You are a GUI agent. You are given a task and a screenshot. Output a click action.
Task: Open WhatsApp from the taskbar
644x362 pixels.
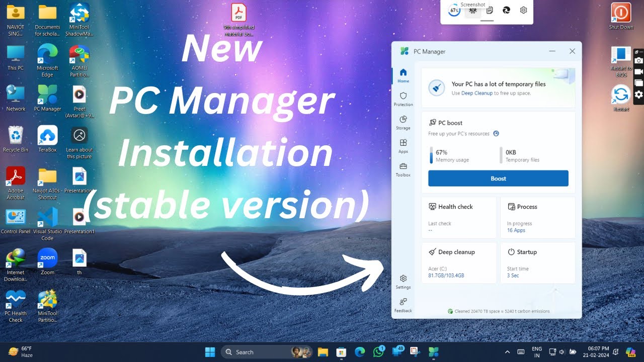pyautogui.click(x=378, y=352)
